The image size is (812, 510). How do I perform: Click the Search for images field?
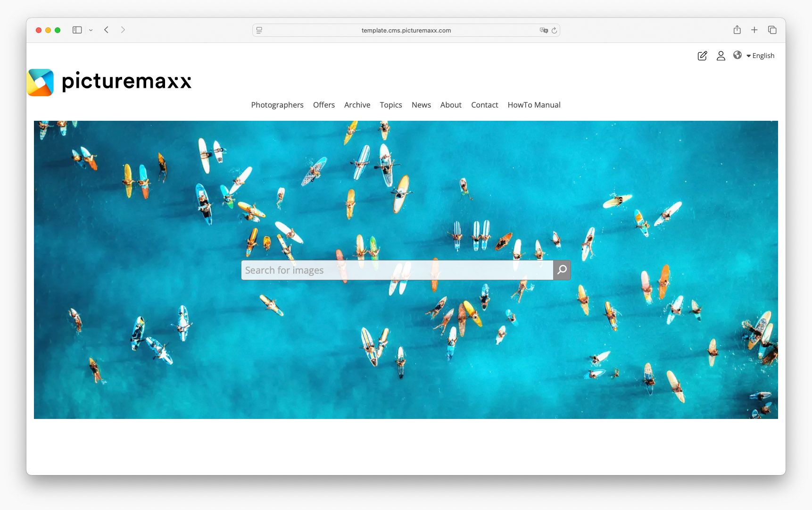tap(396, 270)
